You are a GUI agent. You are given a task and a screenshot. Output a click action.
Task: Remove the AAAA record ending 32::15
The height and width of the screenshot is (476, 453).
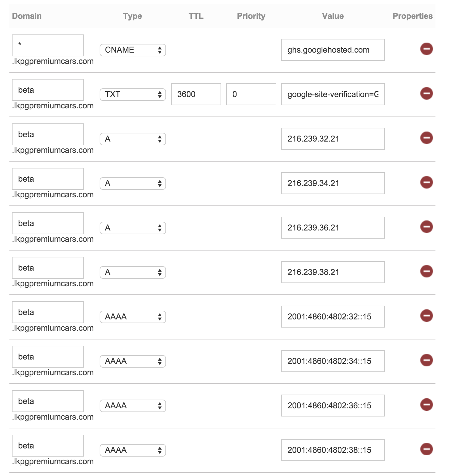tap(426, 316)
